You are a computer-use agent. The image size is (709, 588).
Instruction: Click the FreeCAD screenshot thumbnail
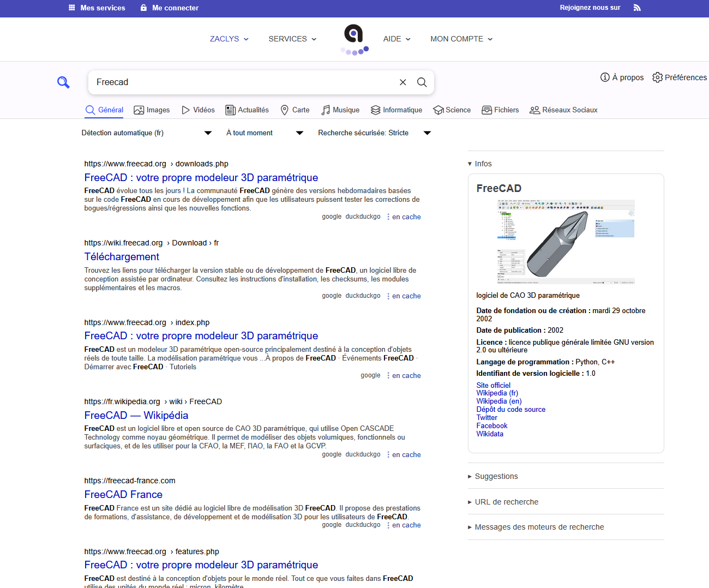[566, 241]
